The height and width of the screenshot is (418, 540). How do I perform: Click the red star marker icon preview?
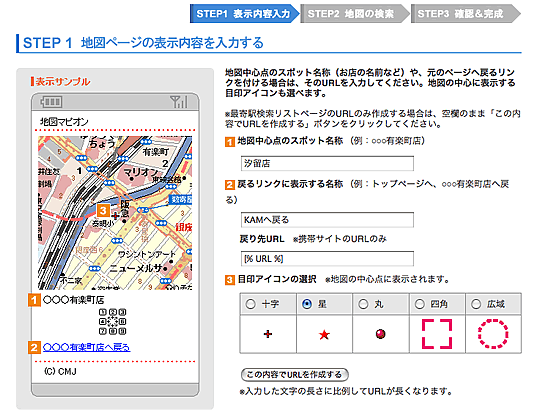tap(324, 334)
